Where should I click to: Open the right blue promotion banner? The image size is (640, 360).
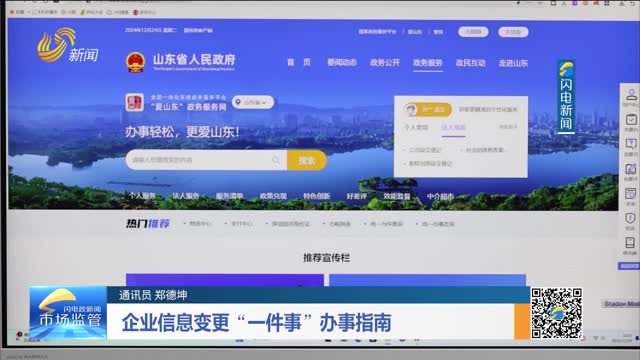427,280
